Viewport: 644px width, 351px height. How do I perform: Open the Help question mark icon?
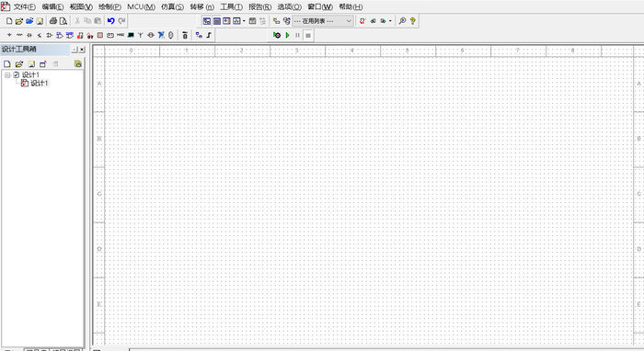coord(413,21)
